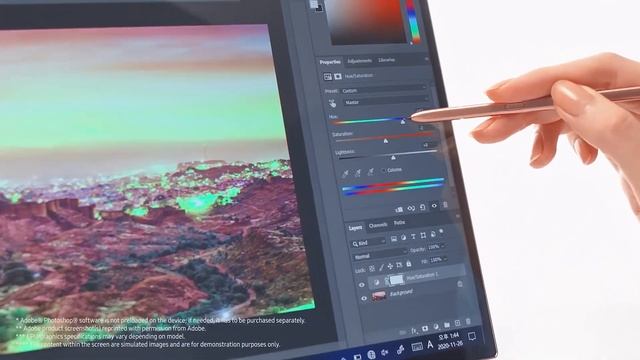The height and width of the screenshot is (360, 640).
Task: Open the Normal blend mode dropdown
Action: tap(380, 255)
